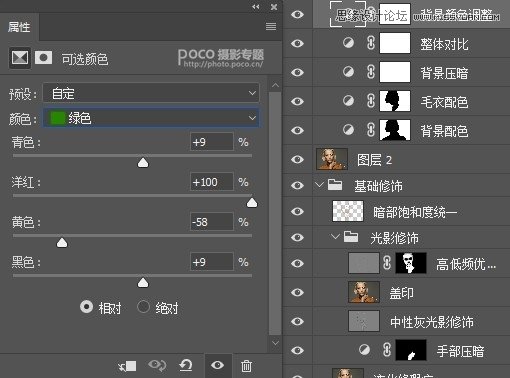
Task: Open the 预设 preset dropdown
Action: (151, 93)
